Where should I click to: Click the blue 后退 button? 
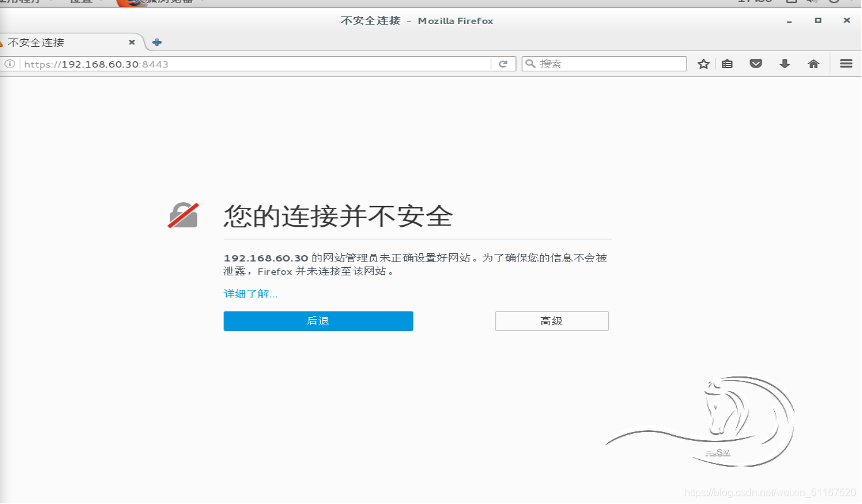(x=318, y=321)
